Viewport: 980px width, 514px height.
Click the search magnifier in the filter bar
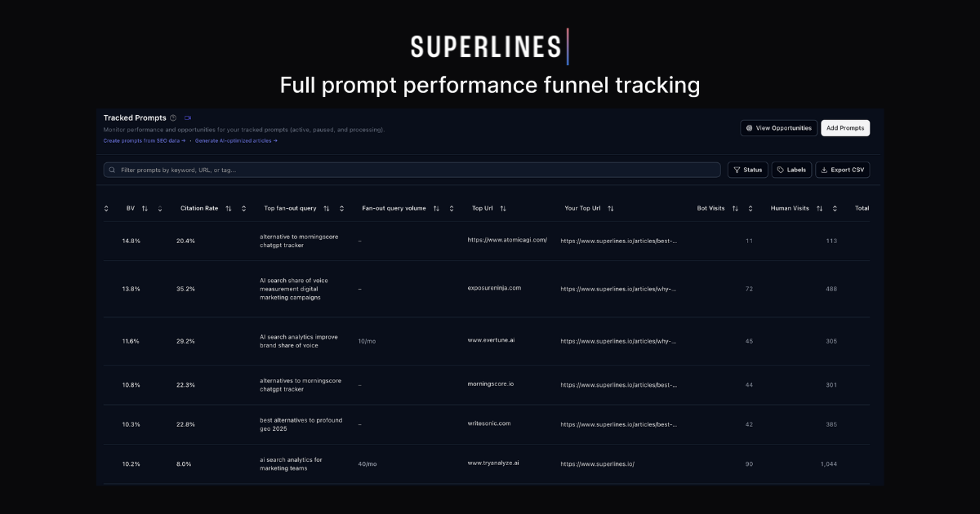(111, 170)
